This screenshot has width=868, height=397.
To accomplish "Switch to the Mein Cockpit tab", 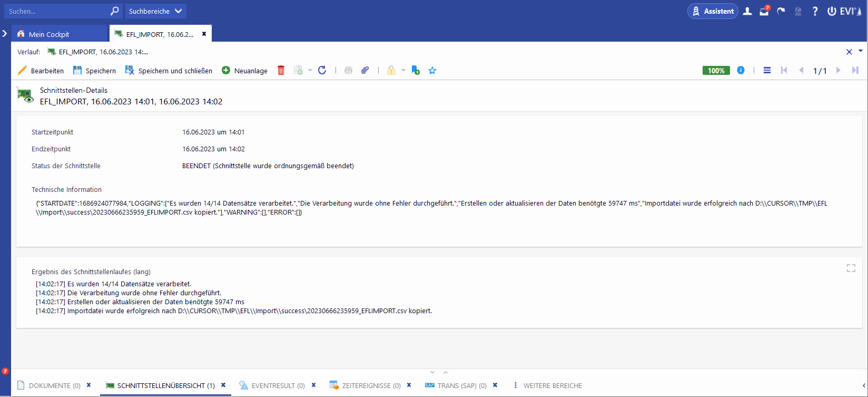I will click(48, 34).
